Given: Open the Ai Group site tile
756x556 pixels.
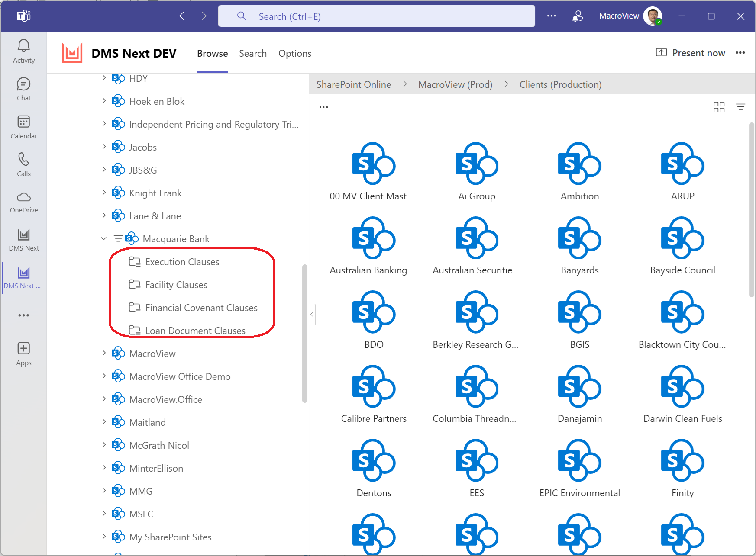Looking at the screenshot, I should [x=477, y=171].
